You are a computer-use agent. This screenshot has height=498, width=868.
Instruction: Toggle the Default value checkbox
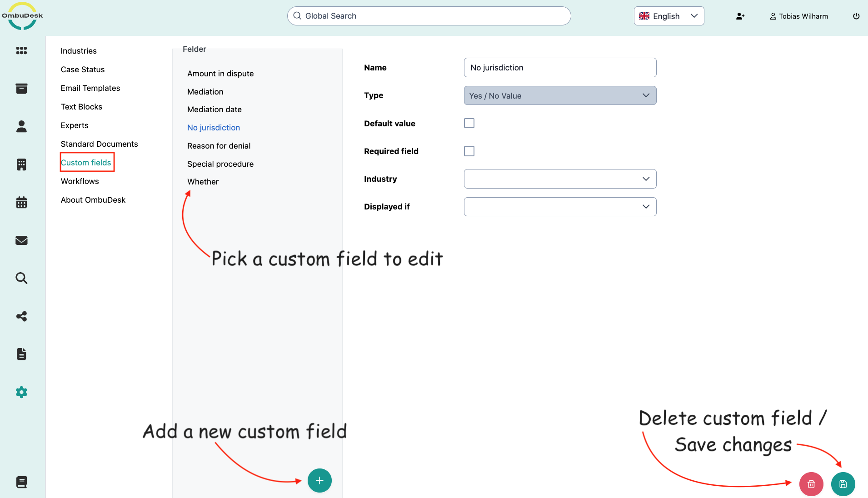pos(469,123)
